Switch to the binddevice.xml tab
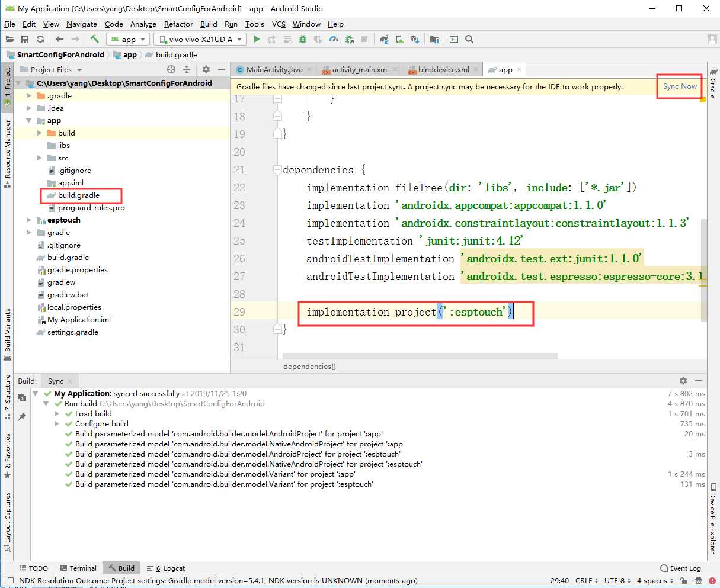Viewport: 720px width, 588px height. tap(443, 69)
